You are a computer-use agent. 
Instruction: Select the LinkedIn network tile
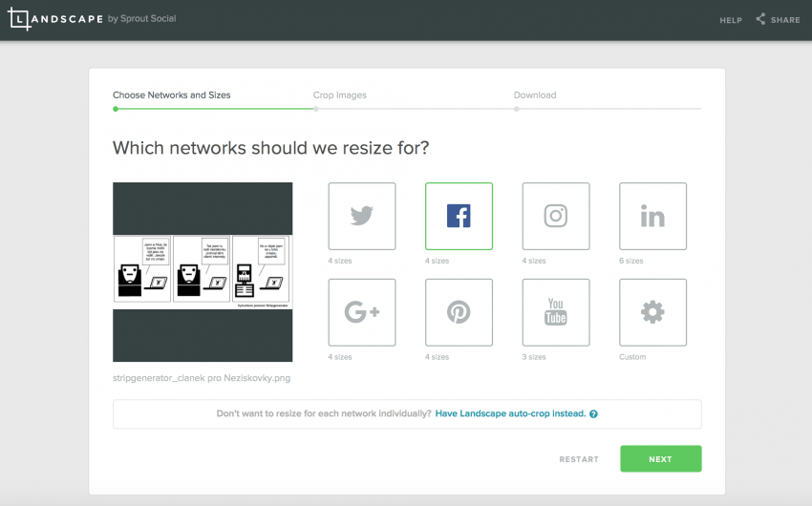[x=653, y=217]
